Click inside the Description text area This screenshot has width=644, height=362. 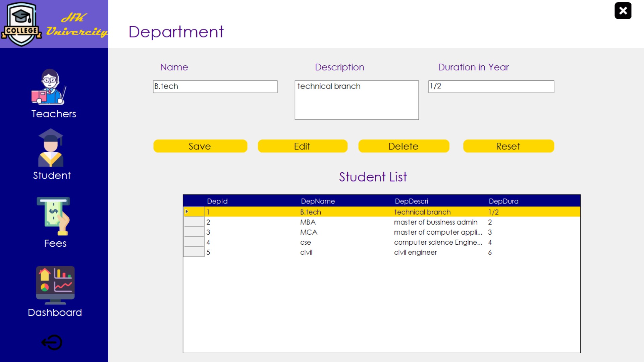[x=356, y=100]
